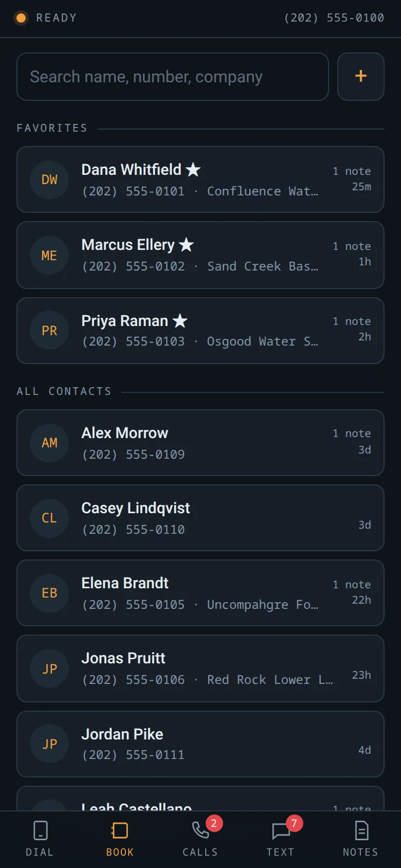View the 1 note label on Alex Morrow
401x868 pixels.
pos(352,433)
